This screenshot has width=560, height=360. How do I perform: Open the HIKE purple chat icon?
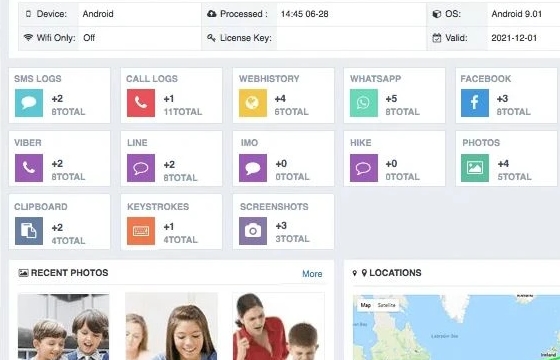click(x=364, y=168)
